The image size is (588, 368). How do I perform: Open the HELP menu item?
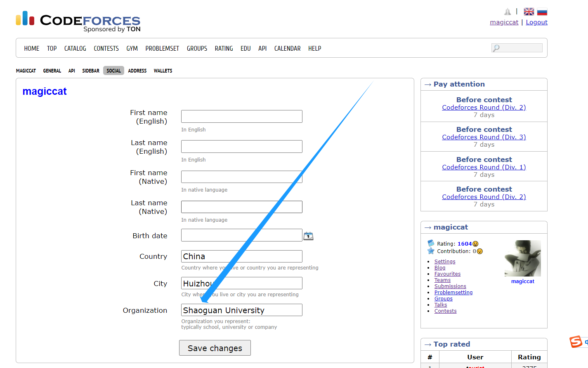pos(314,49)
